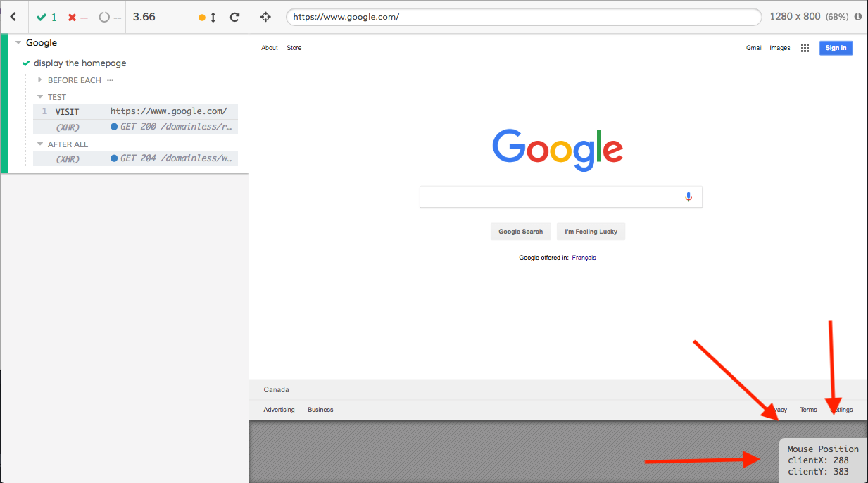Click the Cypress URL bar
Image resolution: width=868 pixels, height=483 pixels.
coord(524,17)
